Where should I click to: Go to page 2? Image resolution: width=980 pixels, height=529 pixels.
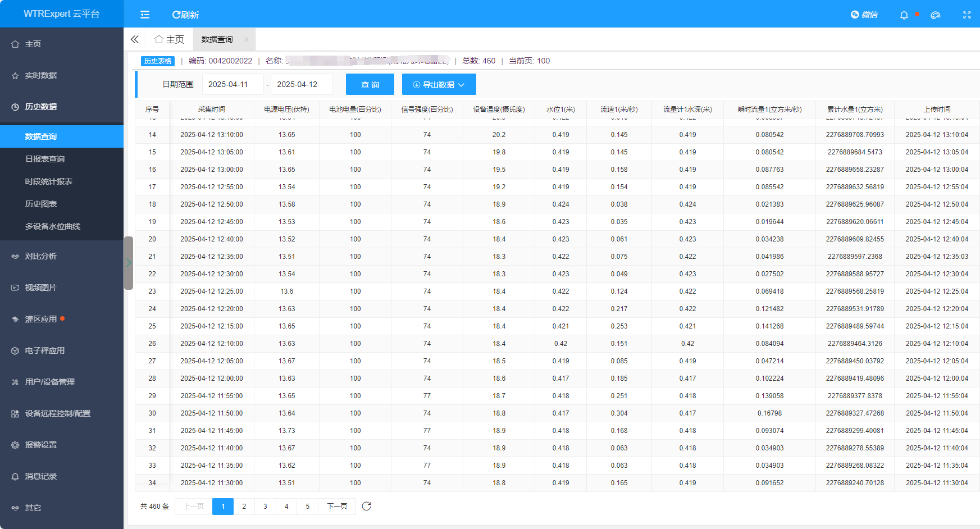[244, 507]
